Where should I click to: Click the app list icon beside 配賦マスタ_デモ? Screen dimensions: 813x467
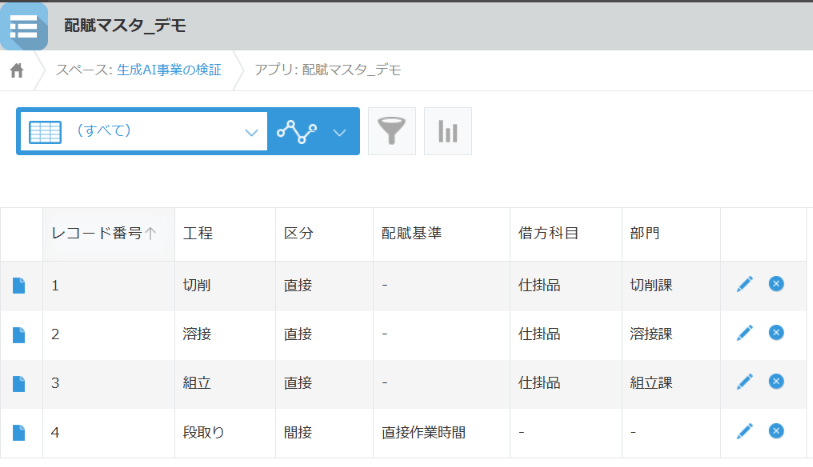pos(24,26)
